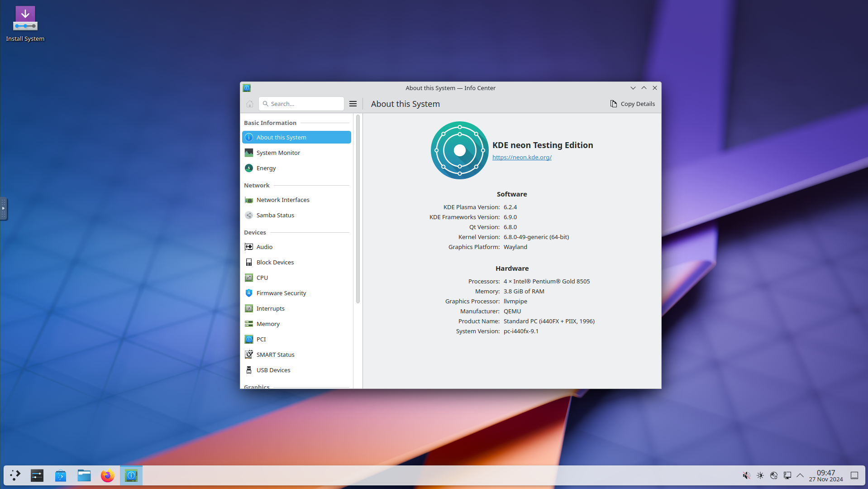The width and height of the screenshot is (868, 489).
Task: Open the Network Interfaces page
Action: tap(283, 200)
